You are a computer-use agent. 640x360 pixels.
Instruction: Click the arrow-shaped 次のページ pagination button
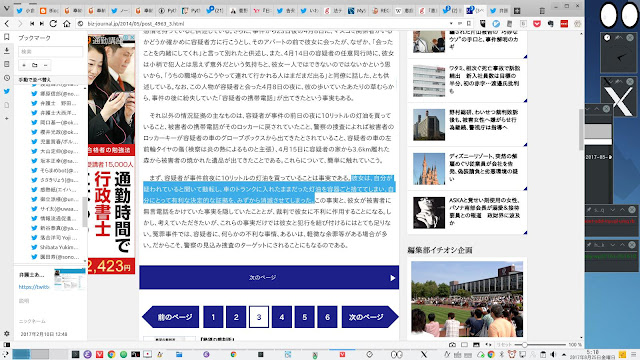tap(370, 317)
